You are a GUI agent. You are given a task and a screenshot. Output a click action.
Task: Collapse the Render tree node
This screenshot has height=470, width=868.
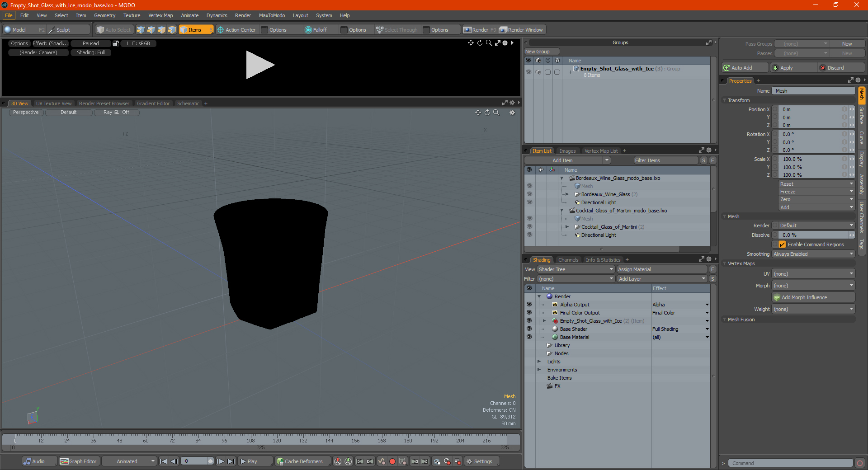539,296
